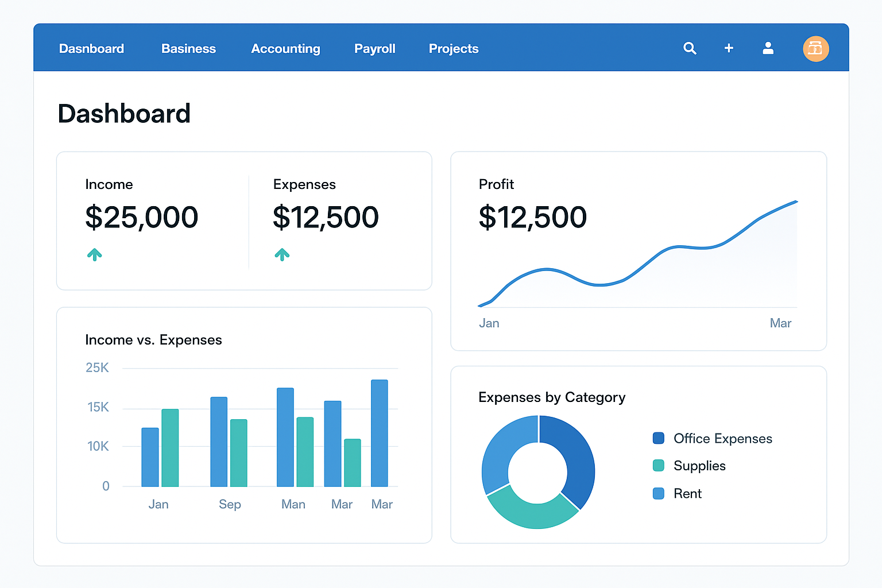Click the Expenses green up arrow
882x588 pixels.
pos(282,254)
